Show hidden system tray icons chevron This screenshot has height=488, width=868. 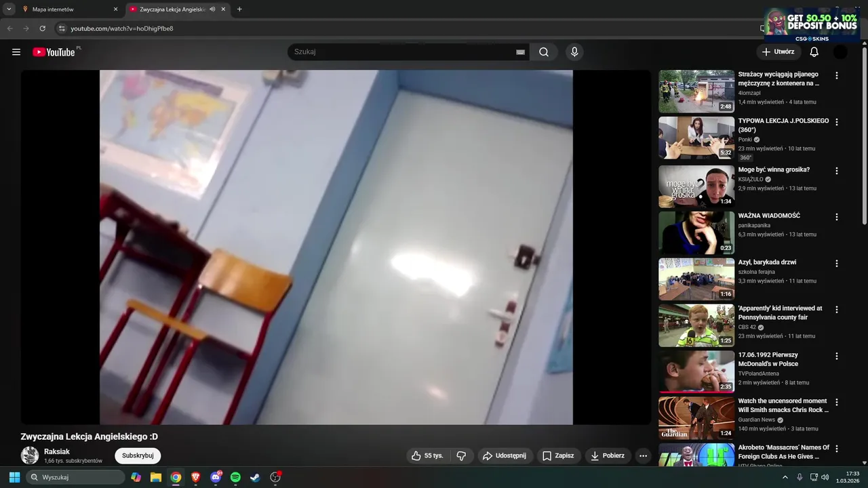[x=785, y=477]
